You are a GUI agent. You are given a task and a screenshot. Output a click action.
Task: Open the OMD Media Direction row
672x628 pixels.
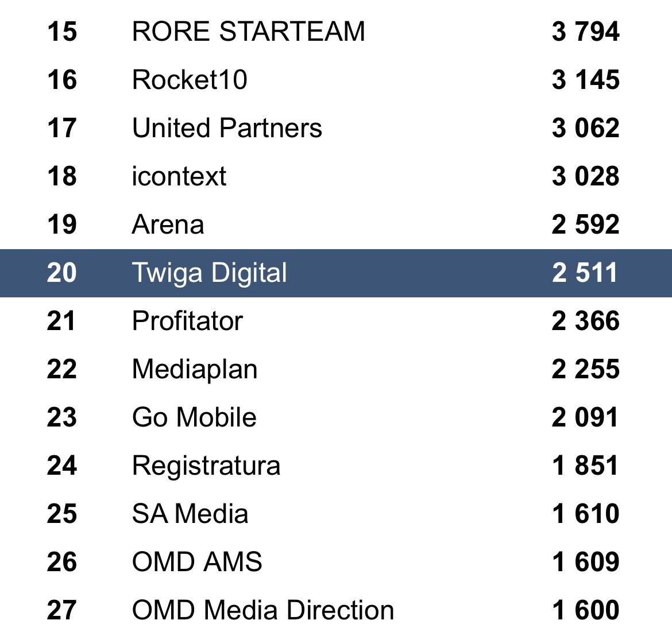click(263, 610)
